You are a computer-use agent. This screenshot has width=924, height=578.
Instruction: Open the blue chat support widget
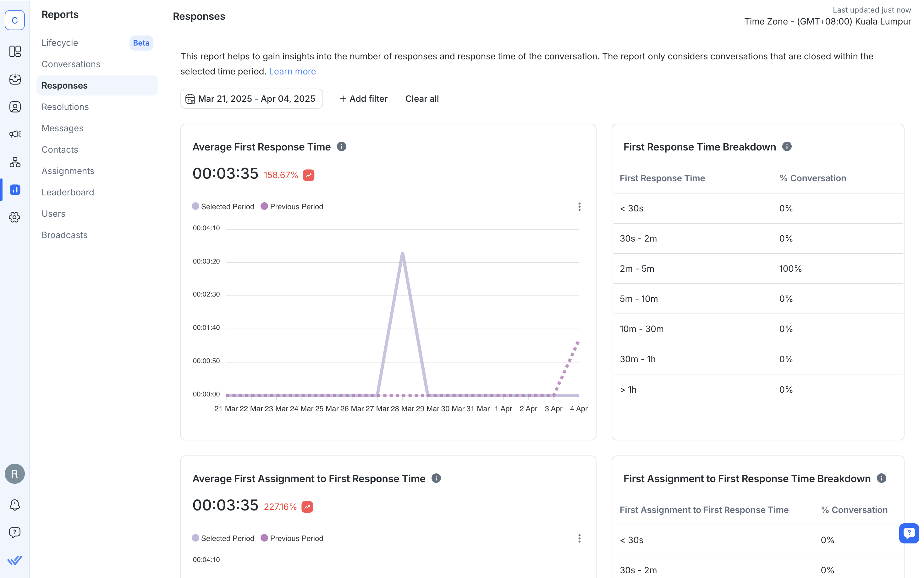click(x=909, y=533)
